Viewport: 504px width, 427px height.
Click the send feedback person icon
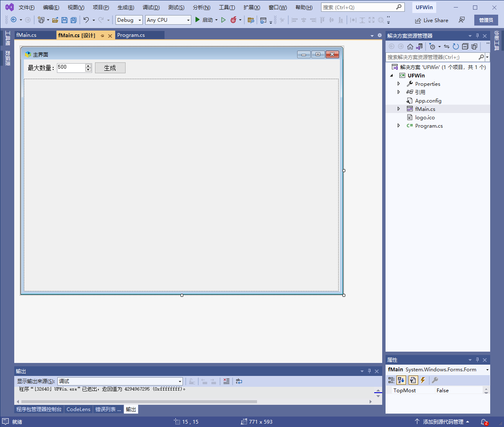tap(462, 20)
